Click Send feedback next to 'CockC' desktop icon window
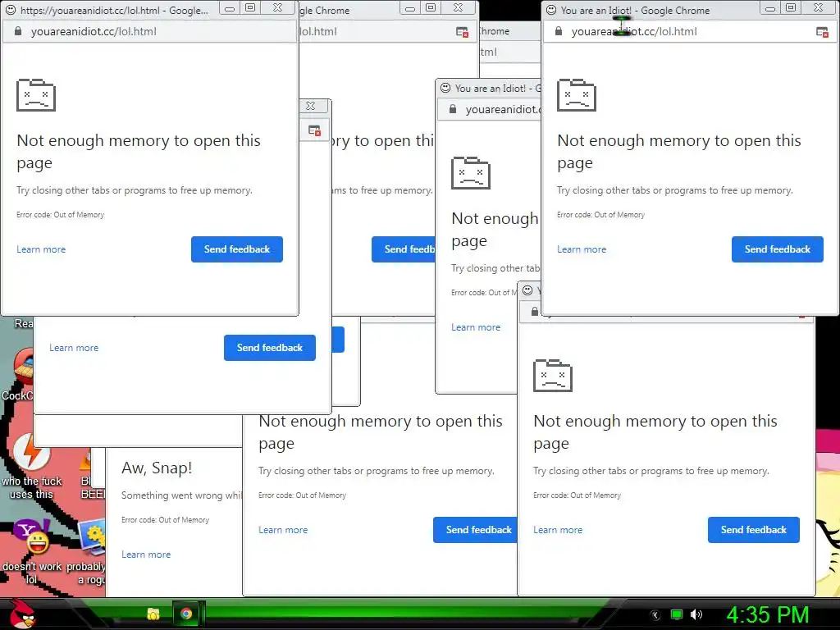Image resolution: width=840 pixels, height=630 pixels. [269, 348]
